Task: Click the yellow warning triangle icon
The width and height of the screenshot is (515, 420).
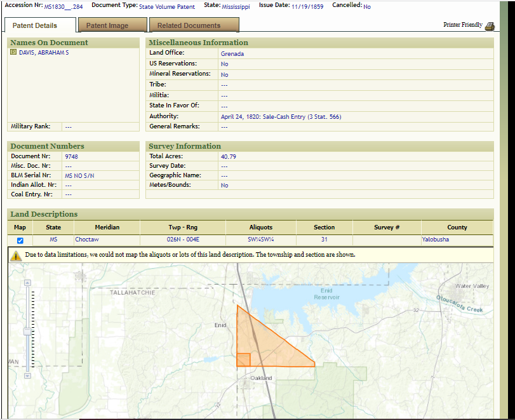Action: click(x=16, y=255)
